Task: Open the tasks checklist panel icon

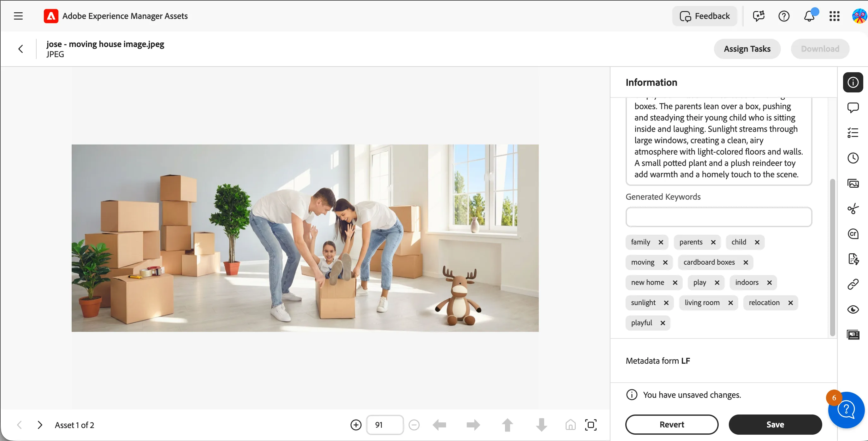Action: [x=853, y=132]
